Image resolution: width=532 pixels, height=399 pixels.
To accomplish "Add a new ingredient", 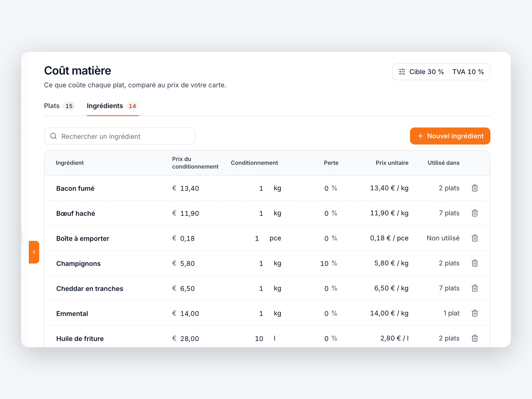I will point(450,136).
